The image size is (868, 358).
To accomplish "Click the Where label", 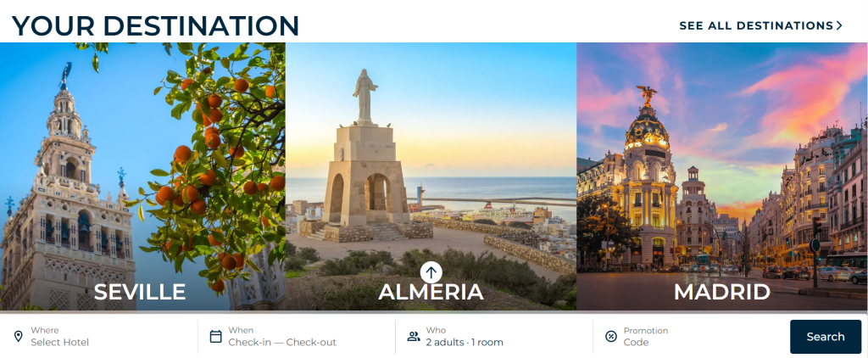I will (x=45, y=330).
